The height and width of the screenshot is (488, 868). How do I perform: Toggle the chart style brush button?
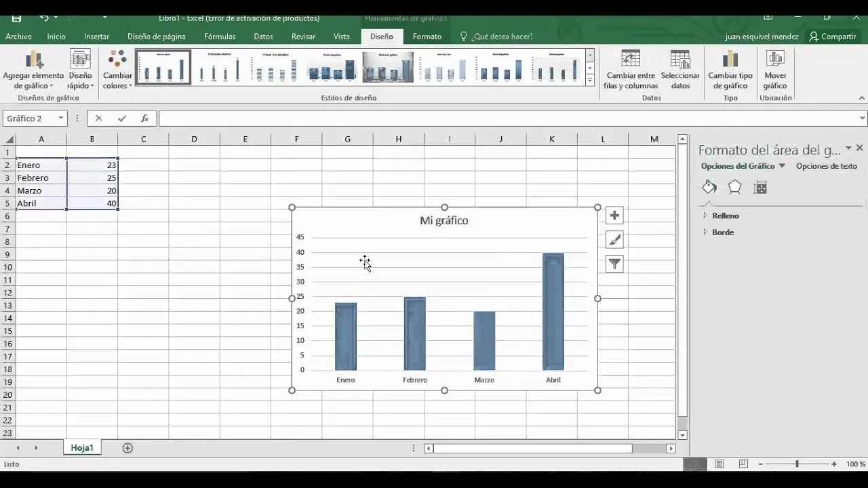[614, 239]
